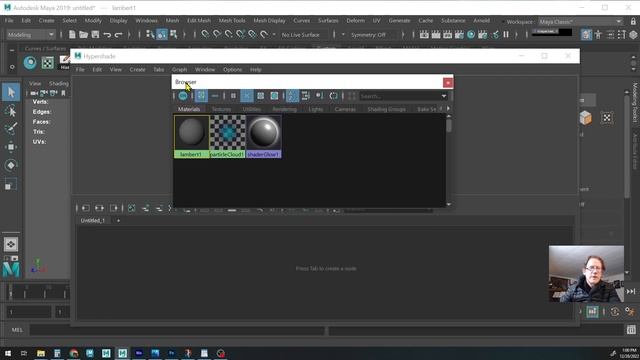Image resolution: width=640 pixels, height=360 pixels.
Task: Open the Rendering tab in Browser
Action: pos(284,109)
